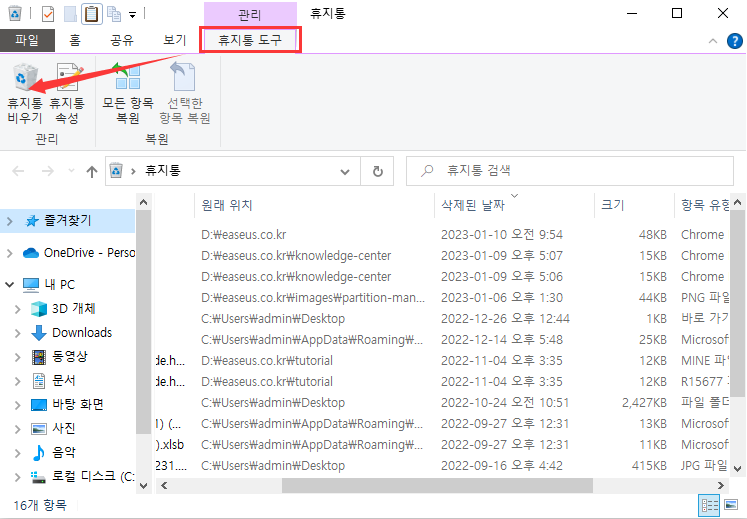
Task: Click the file list vertical scrollbar down arrow
Action: 737,469
